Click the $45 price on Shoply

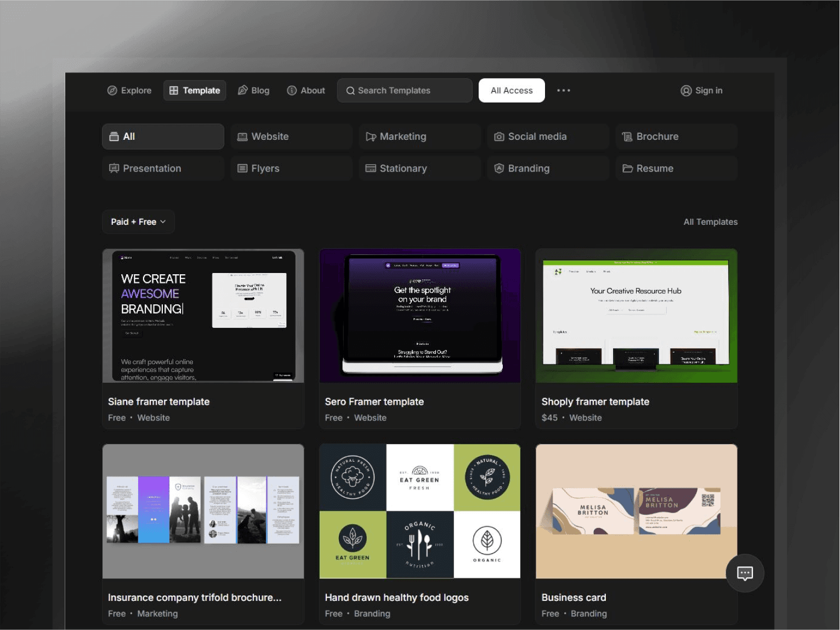tap(549, 418)
